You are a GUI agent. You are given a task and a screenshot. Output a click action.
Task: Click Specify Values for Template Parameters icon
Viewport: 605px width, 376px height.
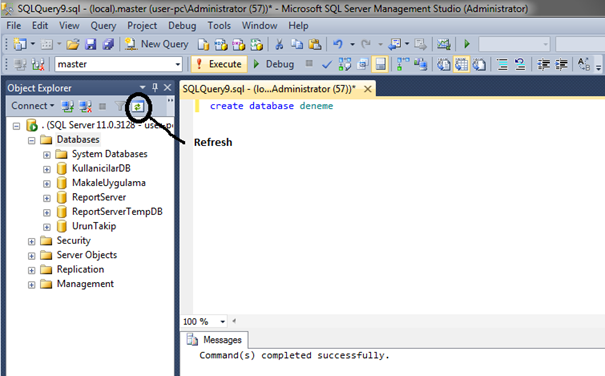tap(584, 64)
